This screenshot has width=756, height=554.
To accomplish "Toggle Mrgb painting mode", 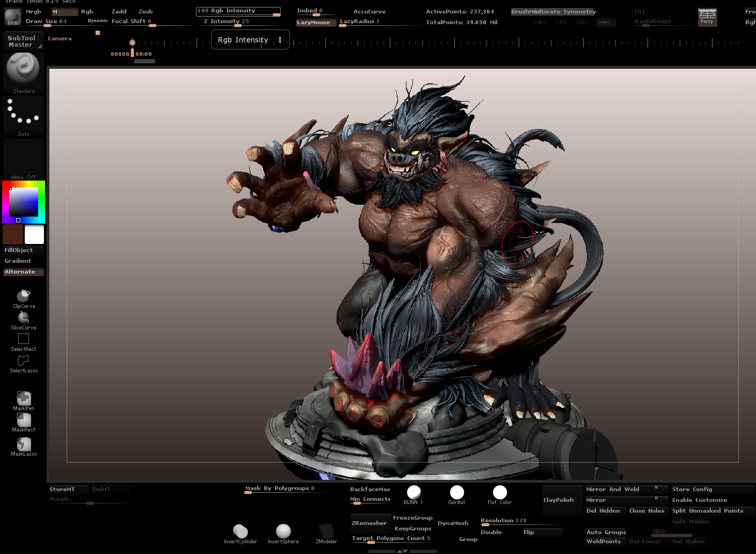I will (33, 11).
